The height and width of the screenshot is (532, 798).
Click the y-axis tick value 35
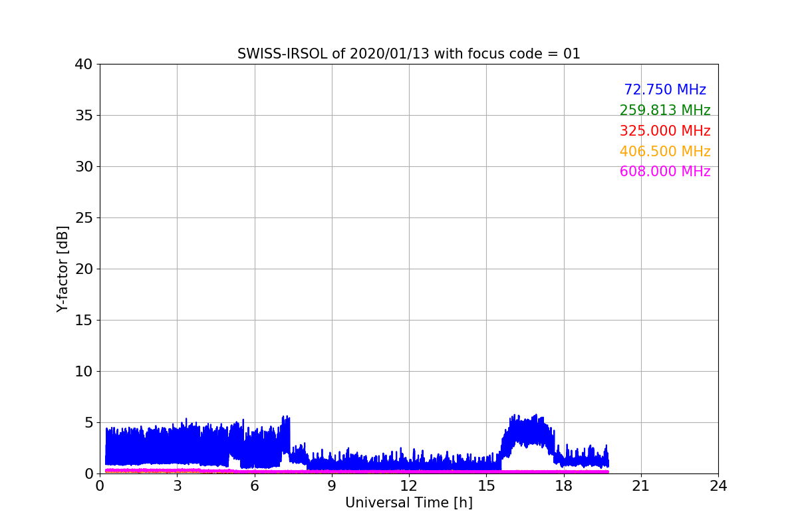pyautogui.click(x=84, y=116)
